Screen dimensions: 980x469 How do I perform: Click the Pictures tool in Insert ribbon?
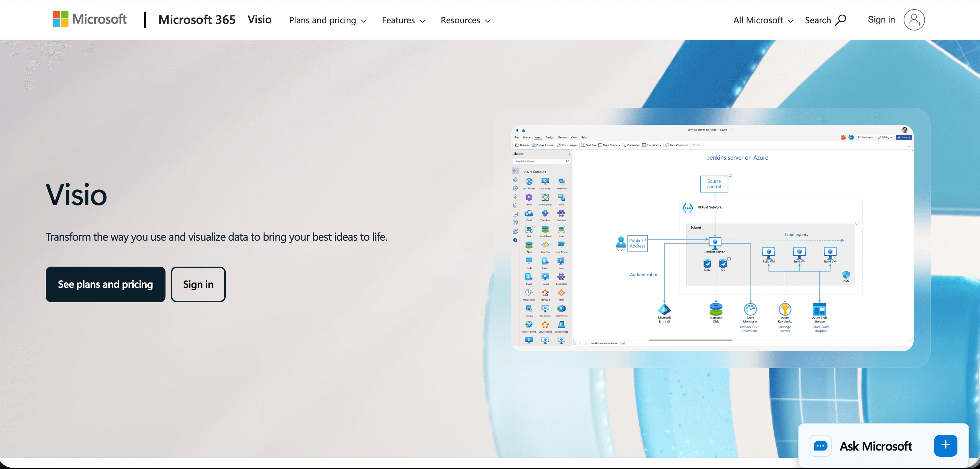522,145
